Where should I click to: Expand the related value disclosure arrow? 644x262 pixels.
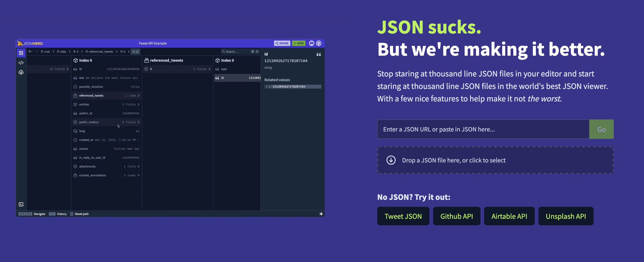pyautogui.click(x=267, y=87)
